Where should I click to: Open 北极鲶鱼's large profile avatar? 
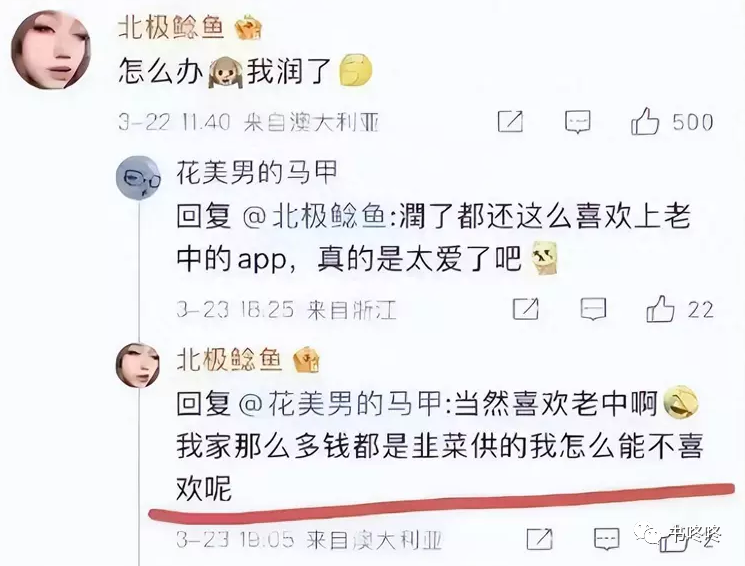click(x=50, y=50)
